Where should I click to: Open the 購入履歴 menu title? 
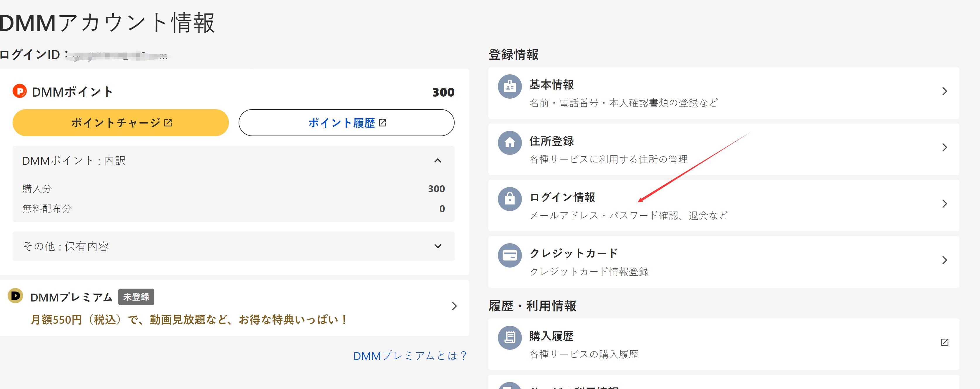click(552, 336)
